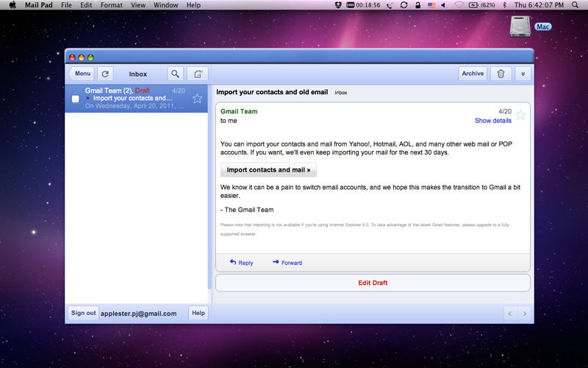
Task: Star the Gmail Team conversation in the list
Action: 197,99
